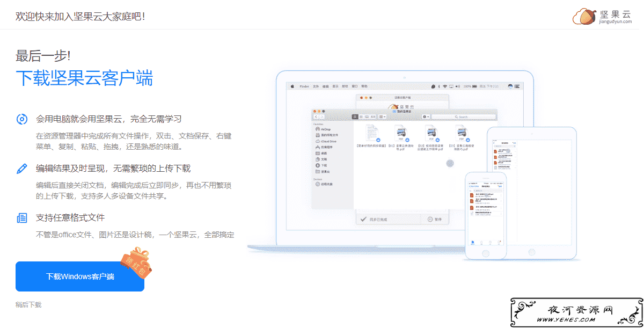
Task: Click the Apple menu in the illustrated Mac
Action: pos(292,86)
